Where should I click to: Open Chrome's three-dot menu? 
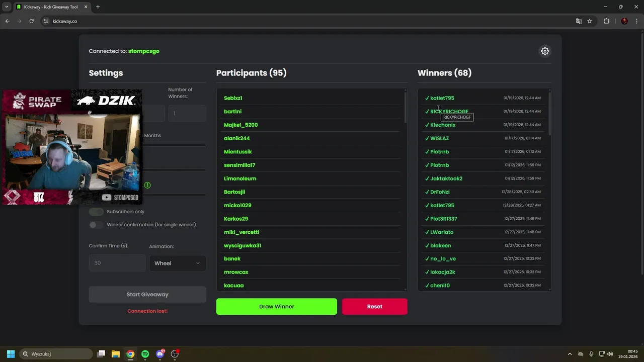[636, 21]
